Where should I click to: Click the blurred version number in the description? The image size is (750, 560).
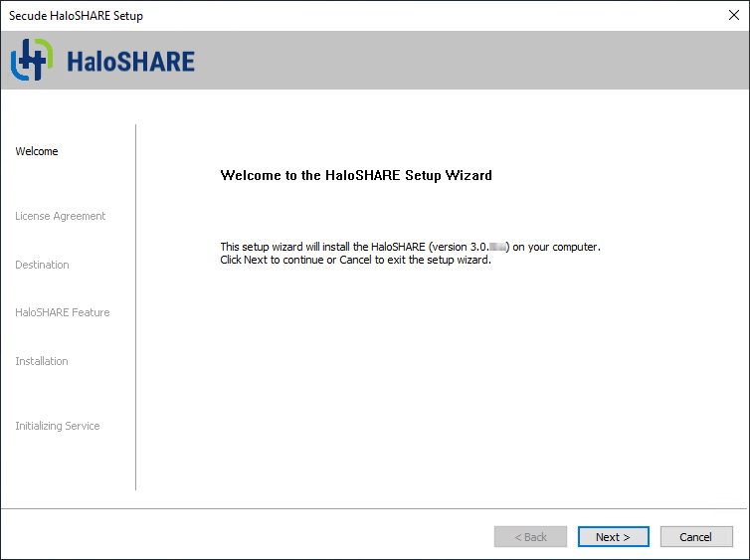point(495,247)
